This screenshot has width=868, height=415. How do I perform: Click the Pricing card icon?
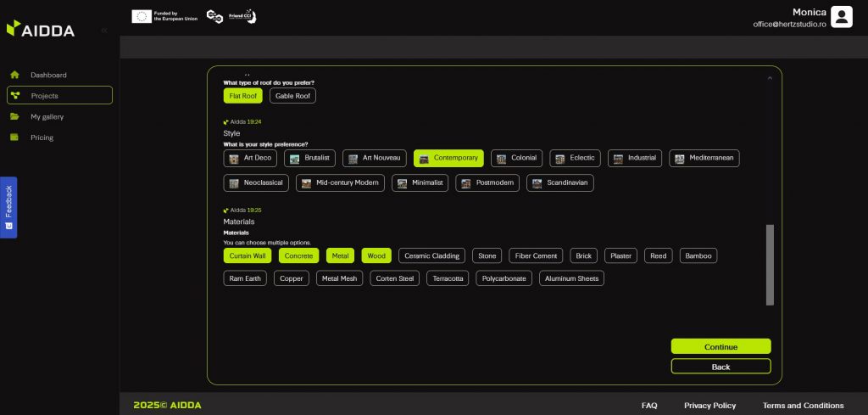14,137
